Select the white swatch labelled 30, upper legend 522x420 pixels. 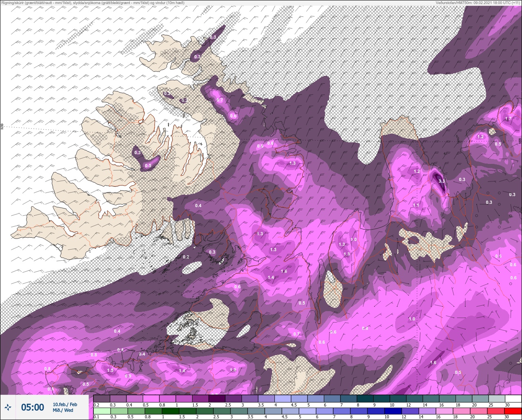513,398
